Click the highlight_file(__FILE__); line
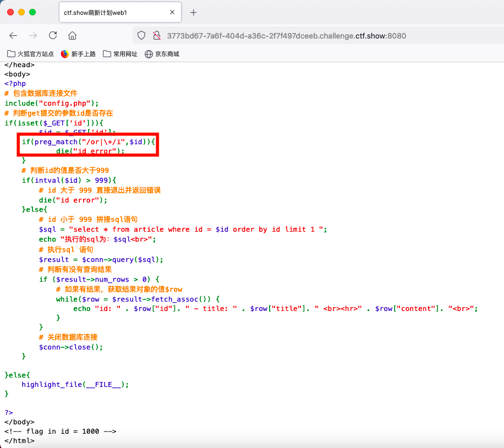Image resolution: width=504 pixels, height=448 pixels. click(75, 384)
